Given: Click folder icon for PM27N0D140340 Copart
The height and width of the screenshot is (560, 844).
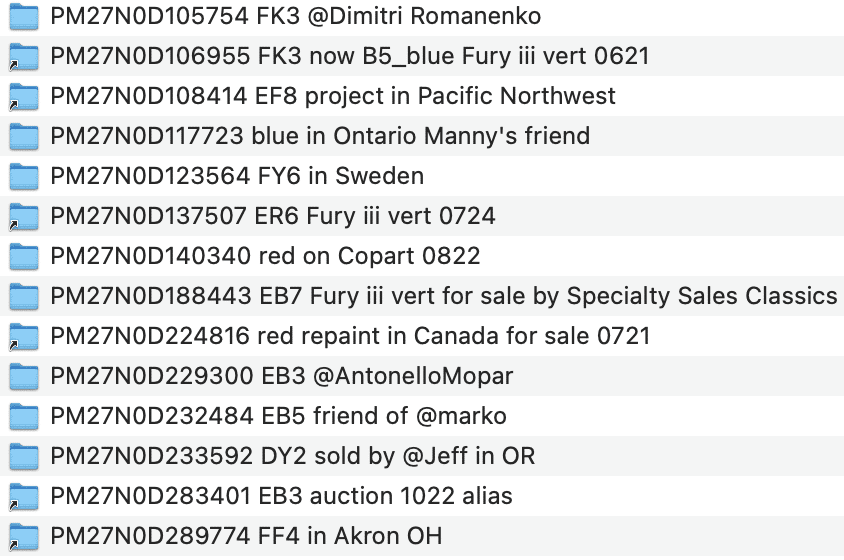Looking at the screenshot, I should (x=22, y=256).
